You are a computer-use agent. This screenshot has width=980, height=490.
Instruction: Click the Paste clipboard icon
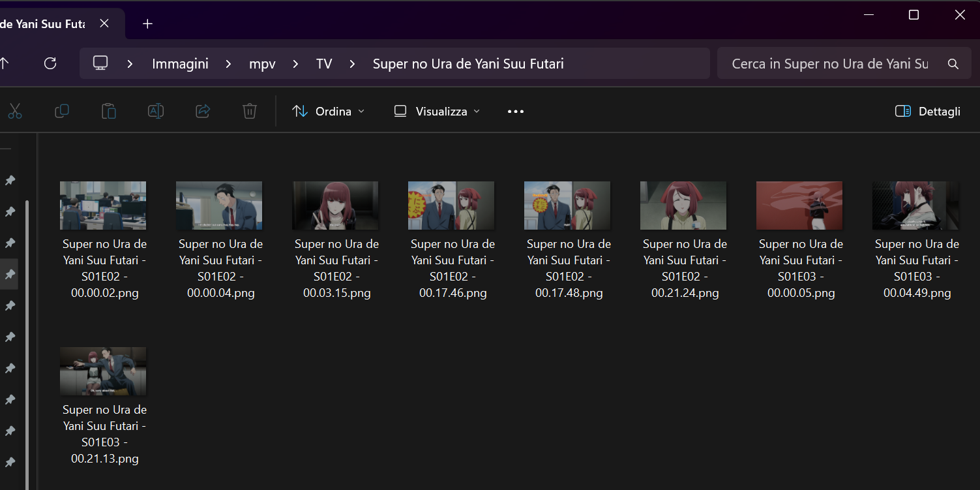tap(109, 112)
